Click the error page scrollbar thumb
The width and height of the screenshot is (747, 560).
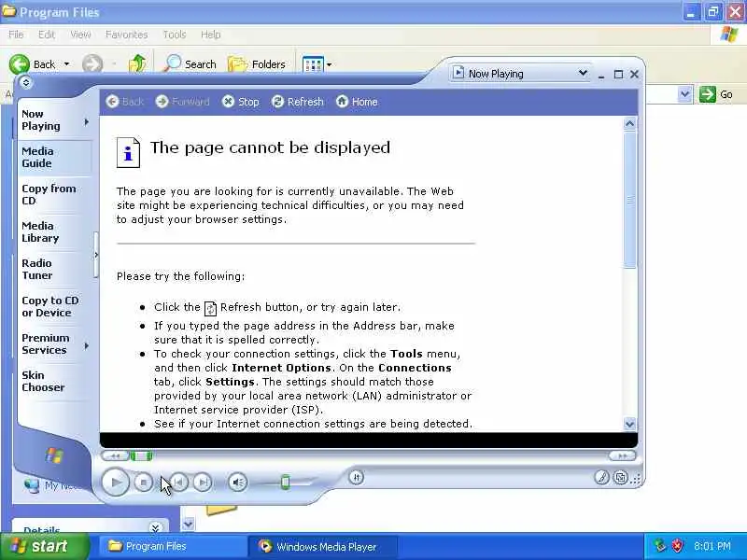click(629, 200)
